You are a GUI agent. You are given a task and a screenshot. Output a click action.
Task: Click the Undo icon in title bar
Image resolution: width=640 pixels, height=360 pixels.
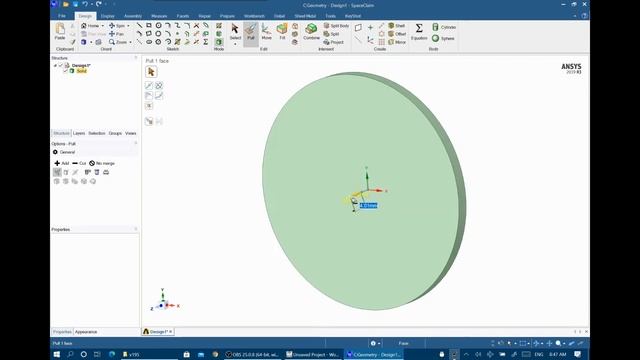84,4
